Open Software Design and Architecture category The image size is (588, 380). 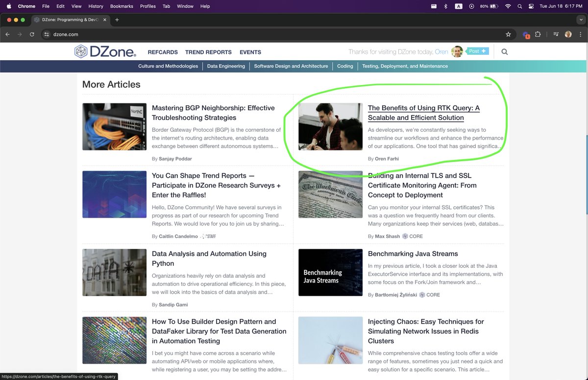coord(291,66)
